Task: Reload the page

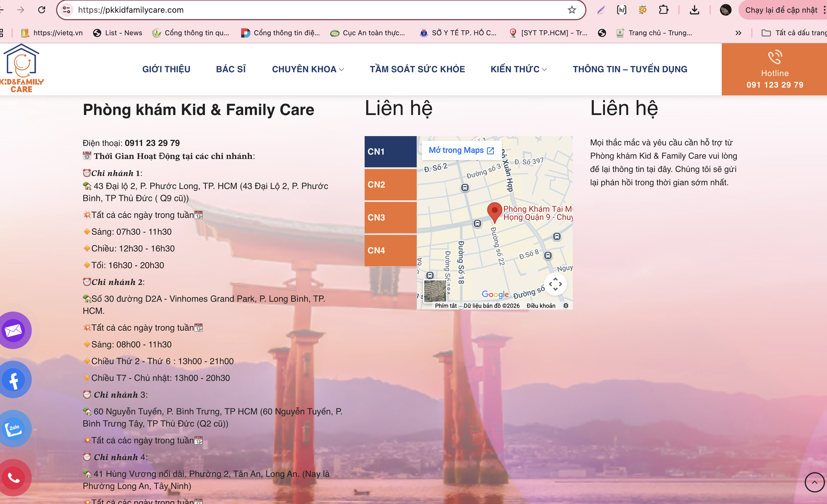Action: coord(42,10)
